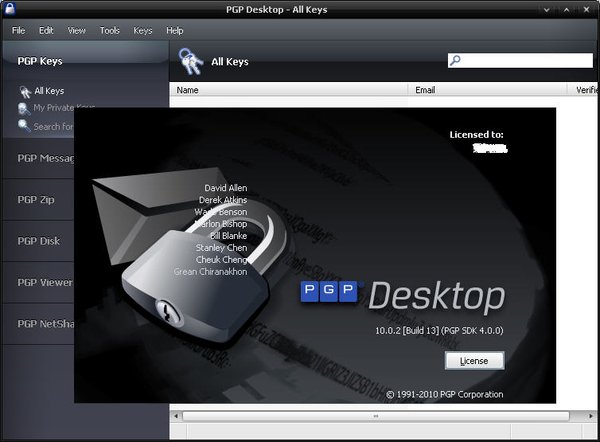Click the Search for Keys magnifier icon
This screenshot has width=600, height=442.
(x=24, y=126)
